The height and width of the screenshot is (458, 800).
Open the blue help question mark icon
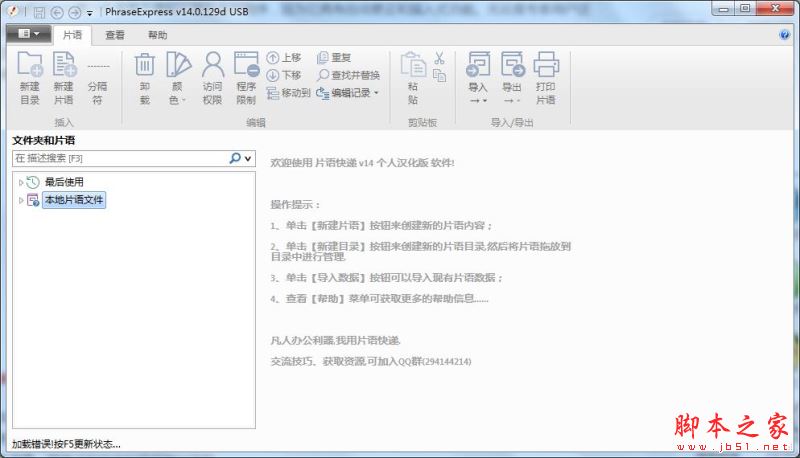[785, 35]
